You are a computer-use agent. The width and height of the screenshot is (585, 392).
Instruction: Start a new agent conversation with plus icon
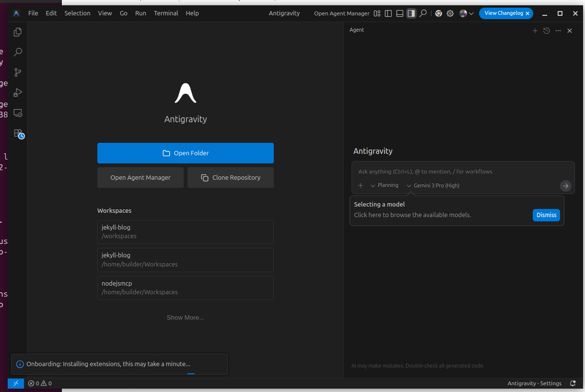point(535,31)
